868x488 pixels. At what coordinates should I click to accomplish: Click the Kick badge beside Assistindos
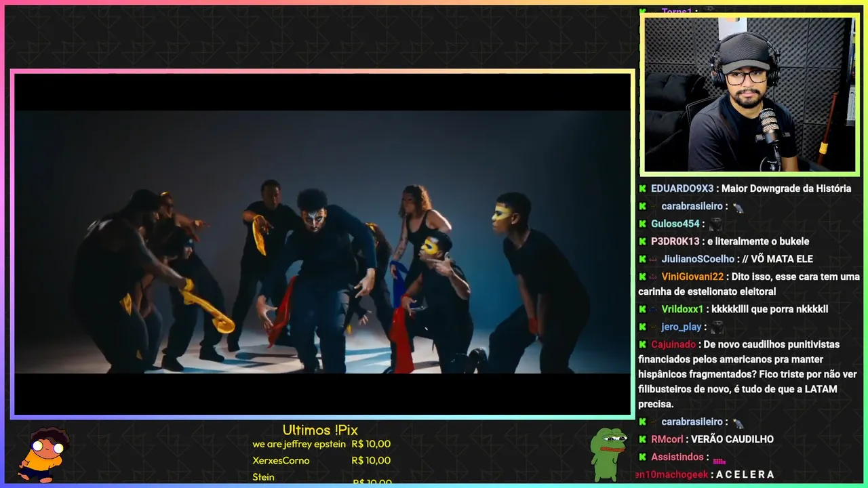[x=642, y=457]
